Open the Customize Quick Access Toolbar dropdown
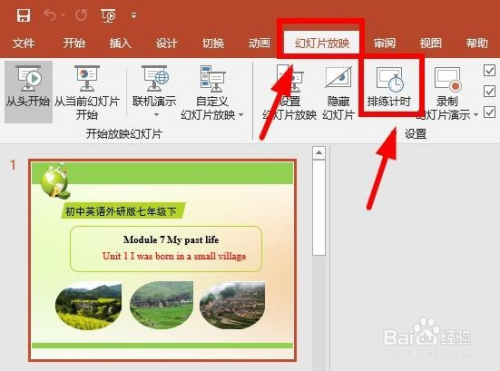 tap(134, 15)
